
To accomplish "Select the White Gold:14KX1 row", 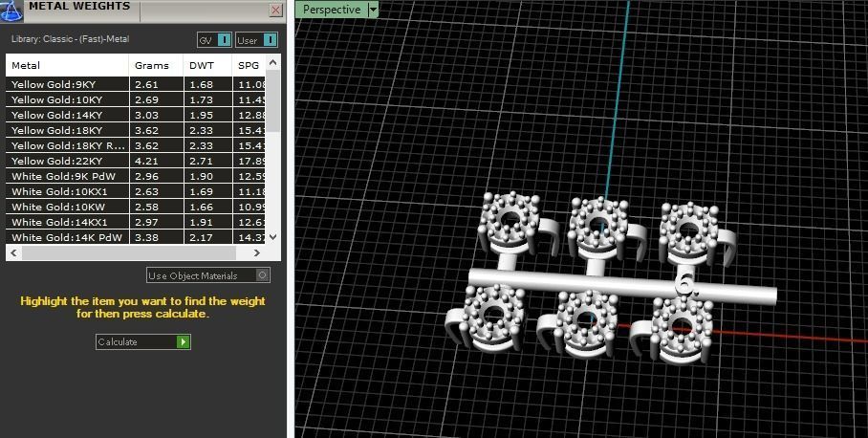I will pos(136,222).
